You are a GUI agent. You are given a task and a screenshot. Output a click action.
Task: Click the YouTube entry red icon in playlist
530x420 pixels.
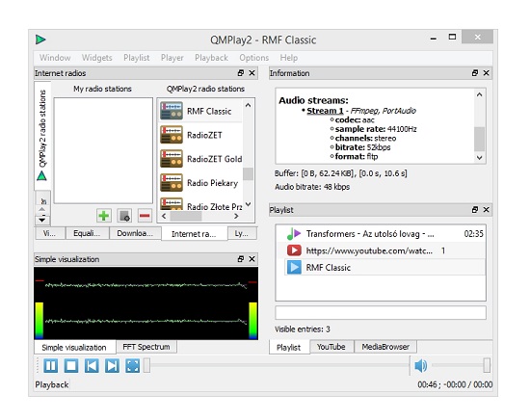pyautogui.click(x=294, y=250)
